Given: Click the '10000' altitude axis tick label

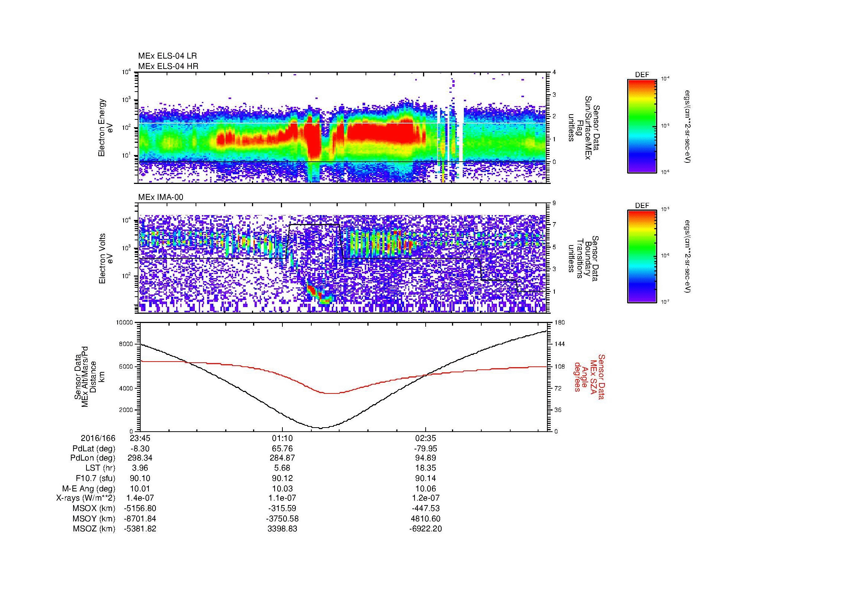Looking at the screenshot, I should (x=125, y=323).
